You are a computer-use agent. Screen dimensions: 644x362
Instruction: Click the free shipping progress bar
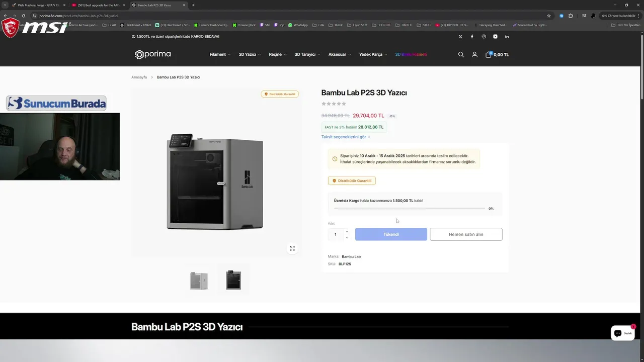point(410,208)
